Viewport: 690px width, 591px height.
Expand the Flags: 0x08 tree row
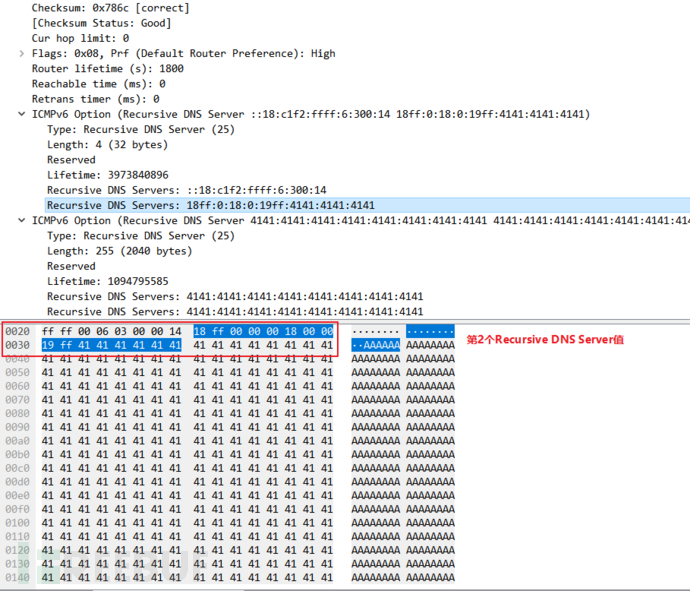[21, 54]
